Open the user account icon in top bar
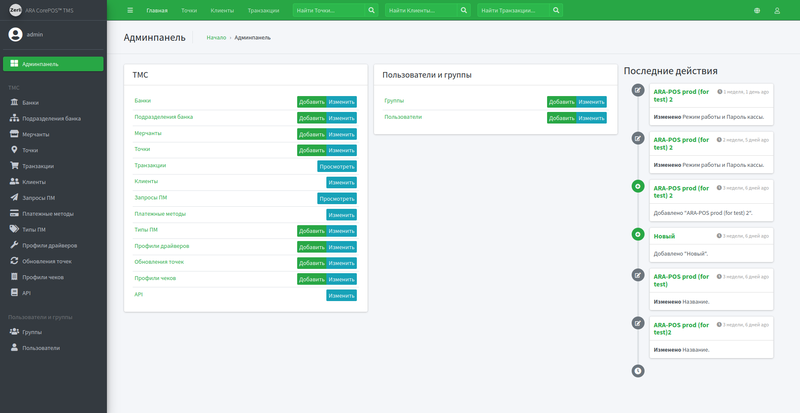 (x=777, y=10)
